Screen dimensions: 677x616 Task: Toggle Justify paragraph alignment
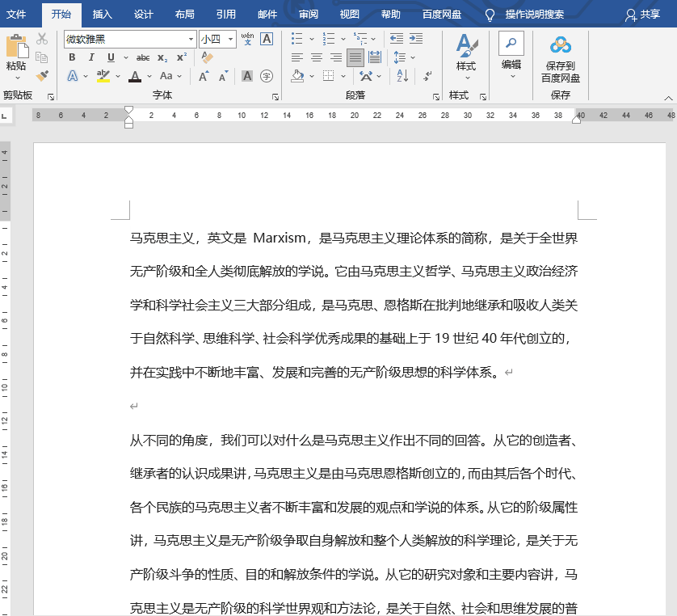(x=355, y=57)
